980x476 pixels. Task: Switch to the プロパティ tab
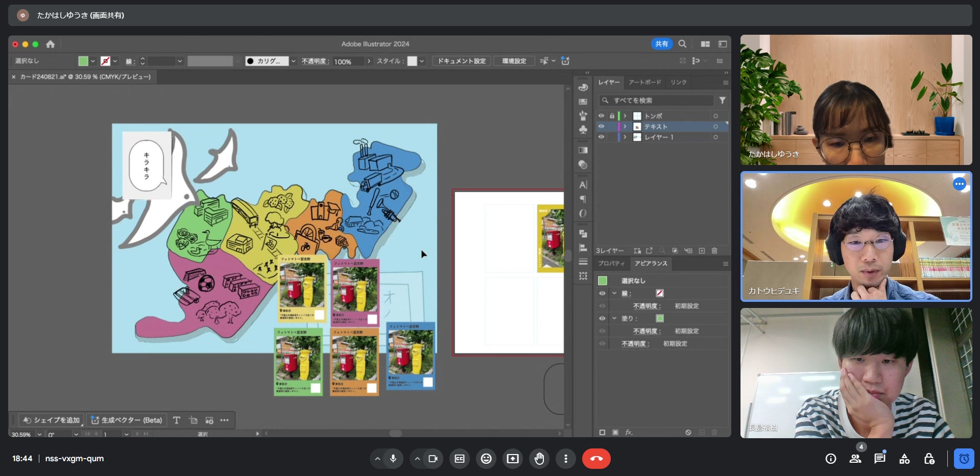[x=611, y=264]
